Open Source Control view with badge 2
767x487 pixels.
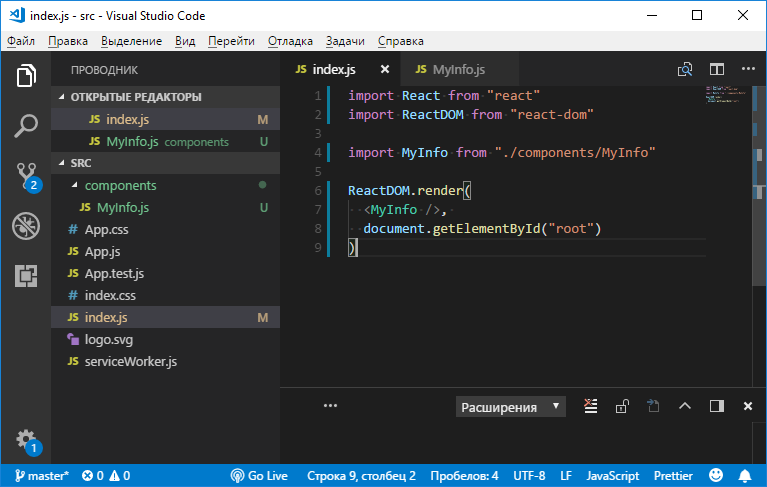[x=27, y=177]
